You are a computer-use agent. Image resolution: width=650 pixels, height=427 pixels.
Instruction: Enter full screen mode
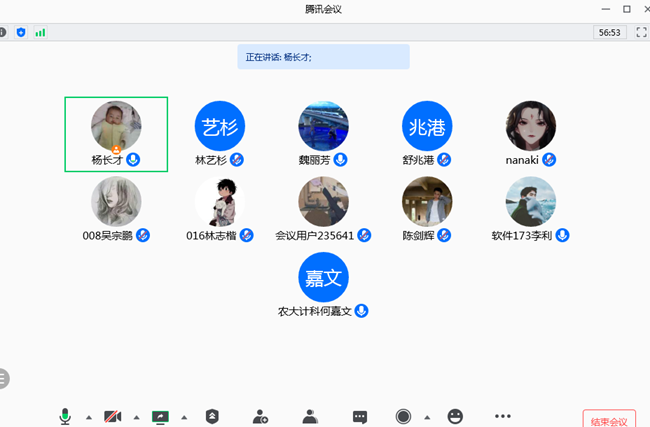pyautogui.click(x=641, y=32)
